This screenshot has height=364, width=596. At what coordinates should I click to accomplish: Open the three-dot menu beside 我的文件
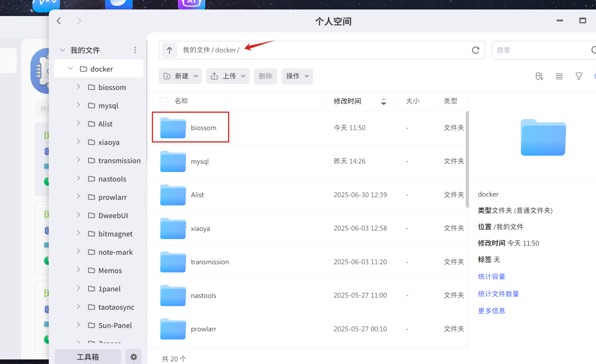[135, 50]
